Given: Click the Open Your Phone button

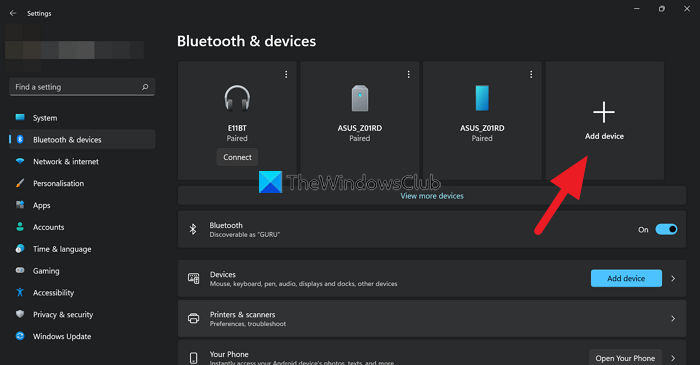Looking at the screenshot, I should pos(625,358).
